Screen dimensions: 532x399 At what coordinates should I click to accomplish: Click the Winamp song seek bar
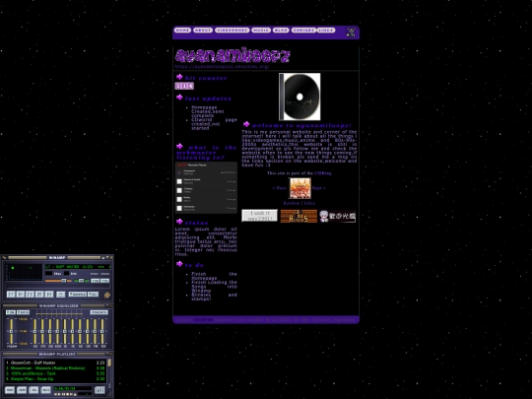[x=58, y=287]
